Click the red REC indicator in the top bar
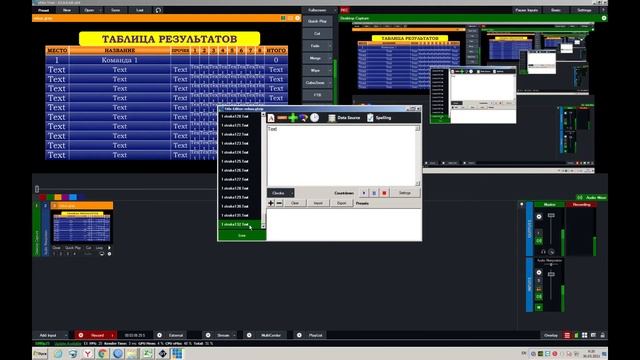Image resolution: width=640 pixels, height=360 pixels. [344, 10]
